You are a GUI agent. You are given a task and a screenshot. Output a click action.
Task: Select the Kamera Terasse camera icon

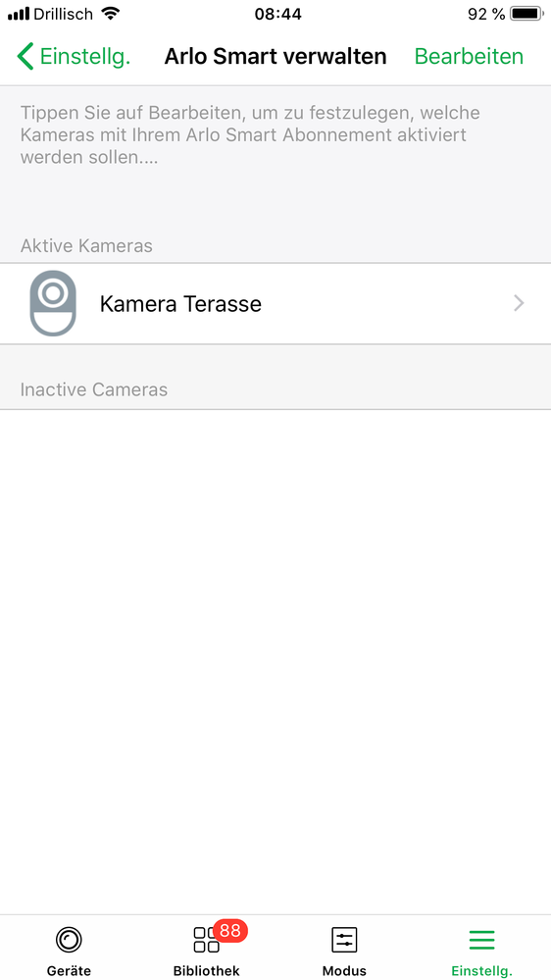(53, 303)
